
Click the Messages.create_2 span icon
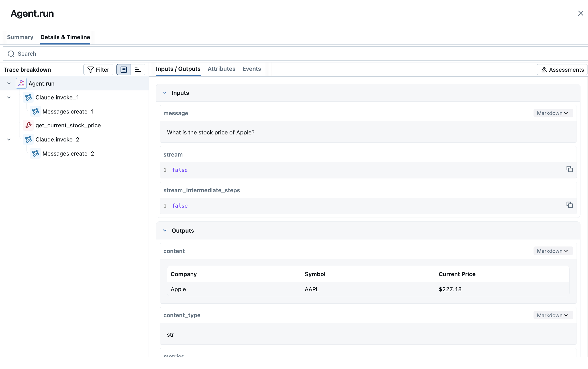coord(36,153)
